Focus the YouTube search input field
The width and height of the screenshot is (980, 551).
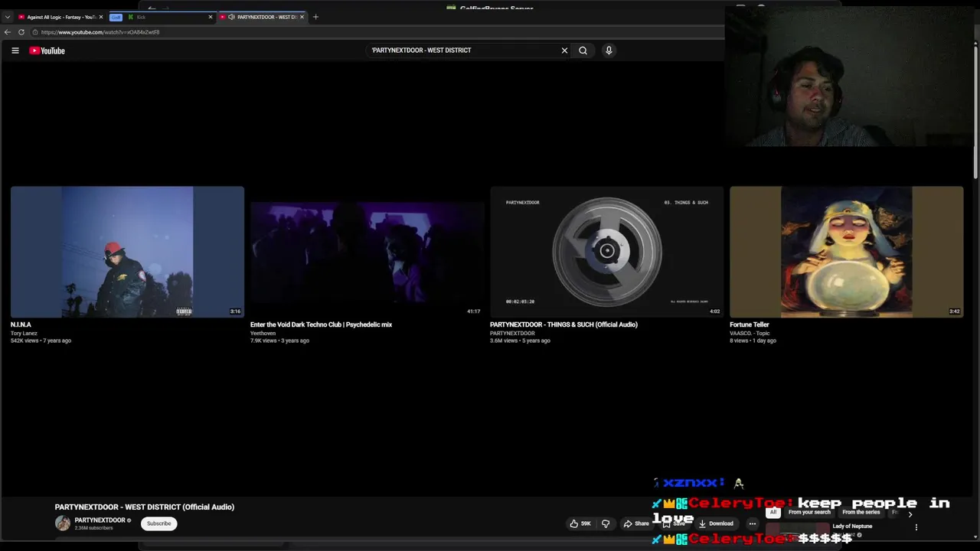pos(463,51)
